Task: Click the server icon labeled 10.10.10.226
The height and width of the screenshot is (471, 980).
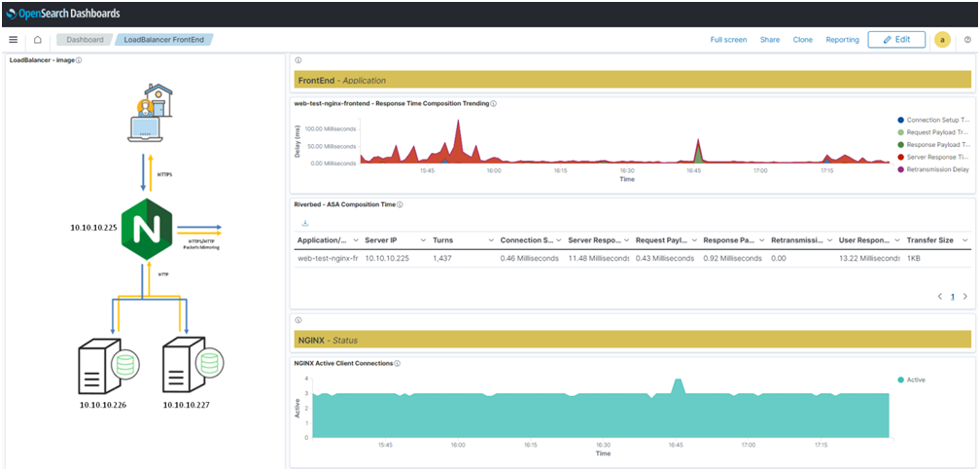Action: pos(108,365)
